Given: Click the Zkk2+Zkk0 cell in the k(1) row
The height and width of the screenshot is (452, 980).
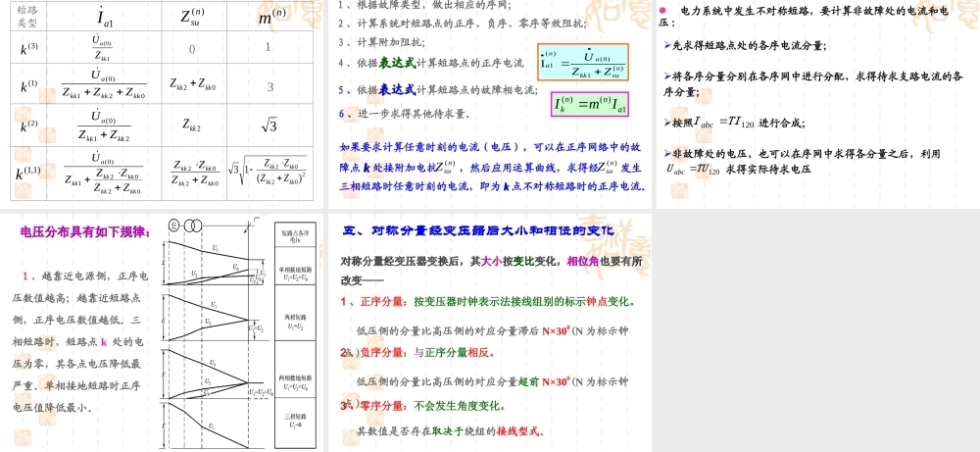Looking at the screenshot, I should [194, 82].
